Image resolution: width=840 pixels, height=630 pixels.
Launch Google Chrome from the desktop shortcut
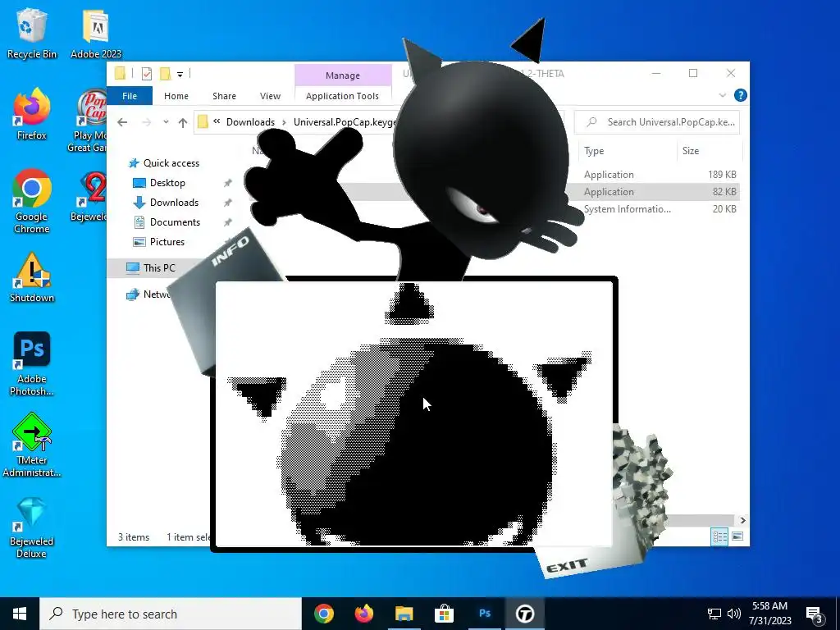(32, 202)
